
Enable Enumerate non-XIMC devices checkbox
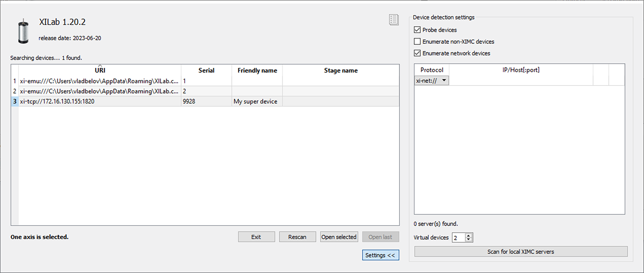(417, 42)
